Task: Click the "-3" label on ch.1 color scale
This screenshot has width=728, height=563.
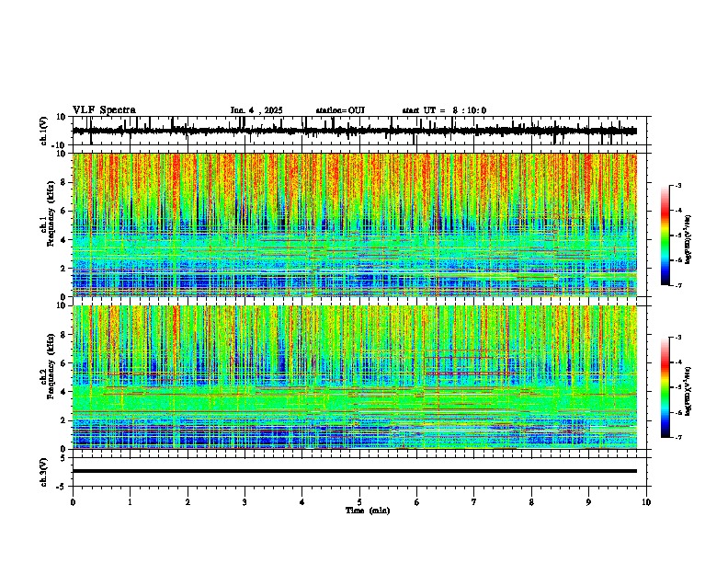Action: [x=678, y=185]
